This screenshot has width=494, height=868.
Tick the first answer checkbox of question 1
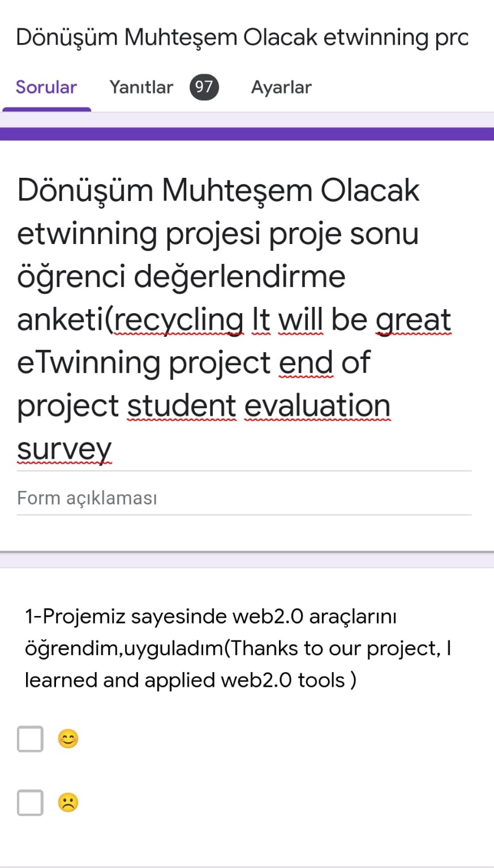tap(30, 738)
